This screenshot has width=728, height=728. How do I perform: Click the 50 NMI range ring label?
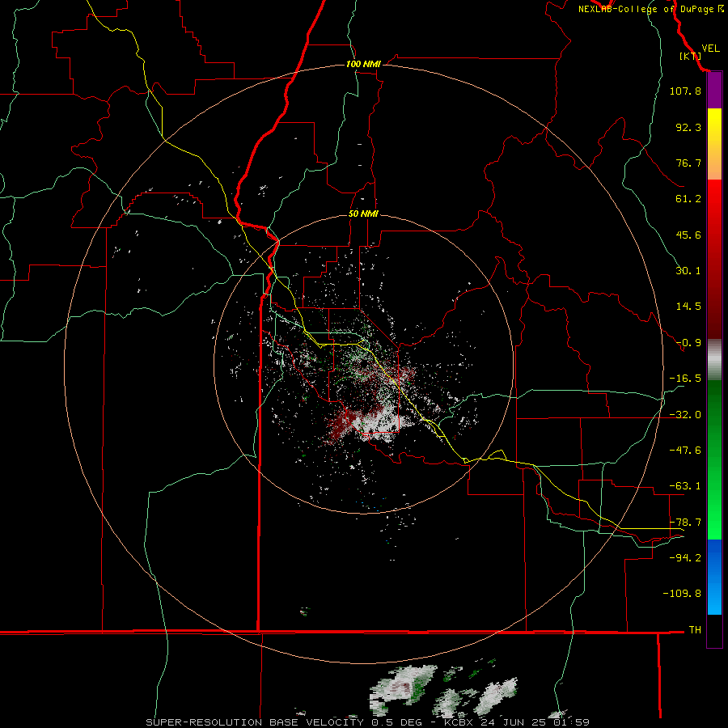point(363,214)
